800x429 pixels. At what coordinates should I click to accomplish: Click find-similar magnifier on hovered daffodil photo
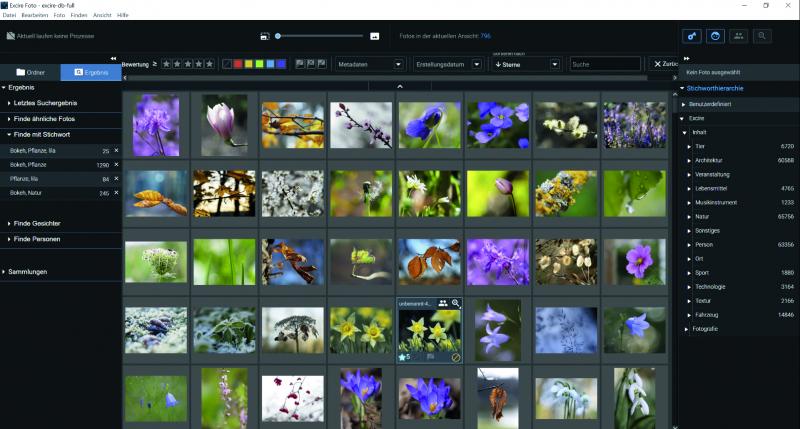[x=456, y=303]
